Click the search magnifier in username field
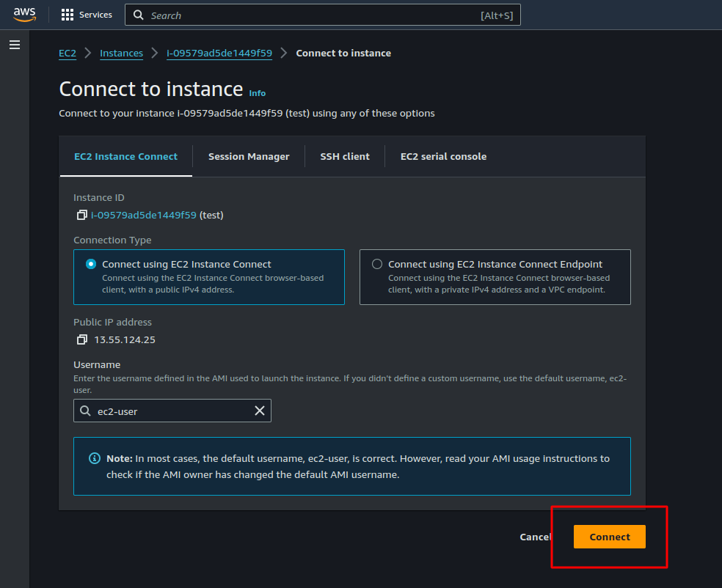Image resolution: width=722 pixels, height=588 pixels. point(86,411)
